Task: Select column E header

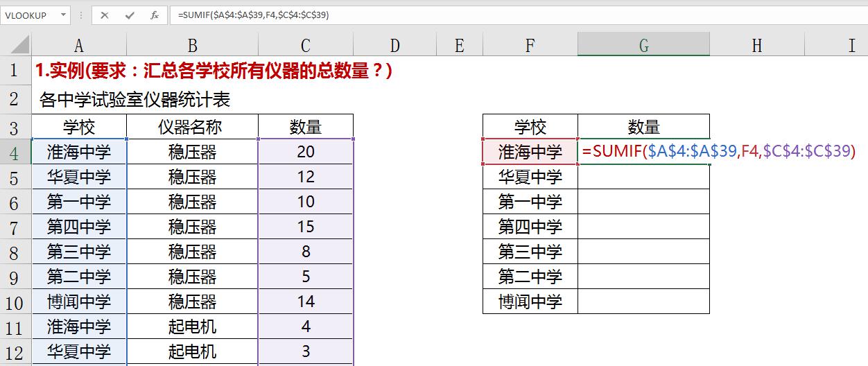Action: (459, 45)
